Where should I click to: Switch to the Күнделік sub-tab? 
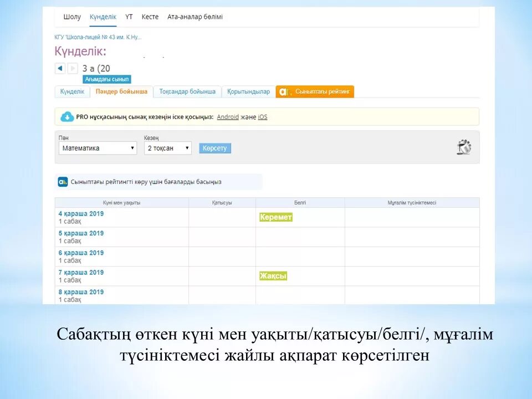pyautogui.click(x=72, y=91)
